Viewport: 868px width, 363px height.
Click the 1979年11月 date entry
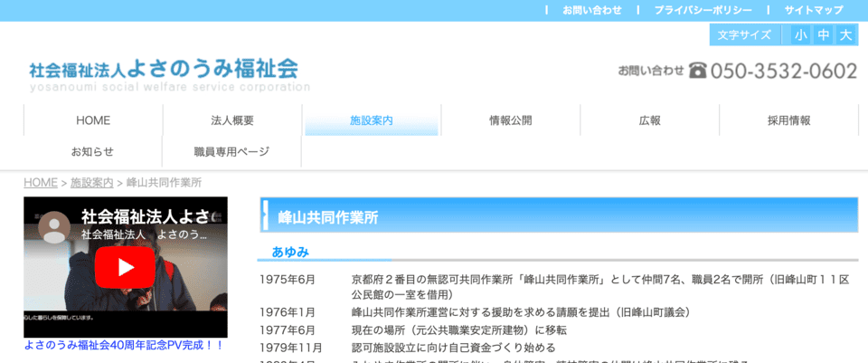click(x=290, y=348)
